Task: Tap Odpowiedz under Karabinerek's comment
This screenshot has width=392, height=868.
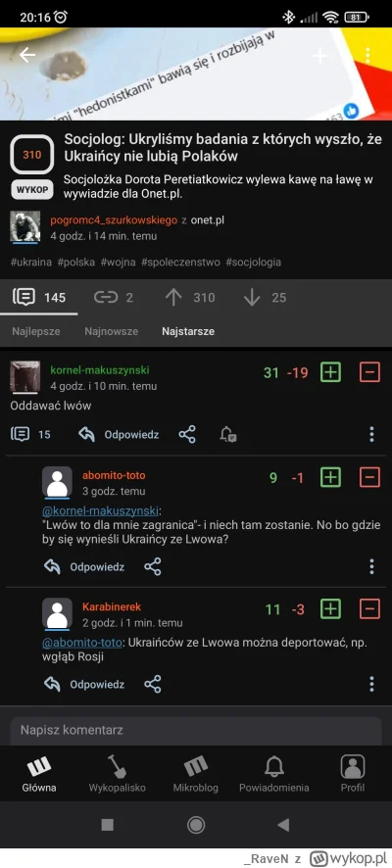Action: pos(84,684)
